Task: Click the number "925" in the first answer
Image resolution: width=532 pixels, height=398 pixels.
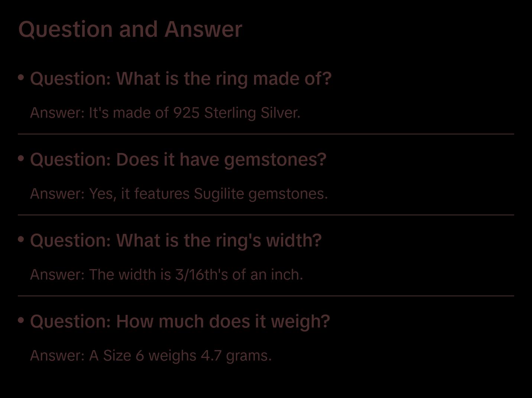Action: pyautogui.click(x=186, y=113)
